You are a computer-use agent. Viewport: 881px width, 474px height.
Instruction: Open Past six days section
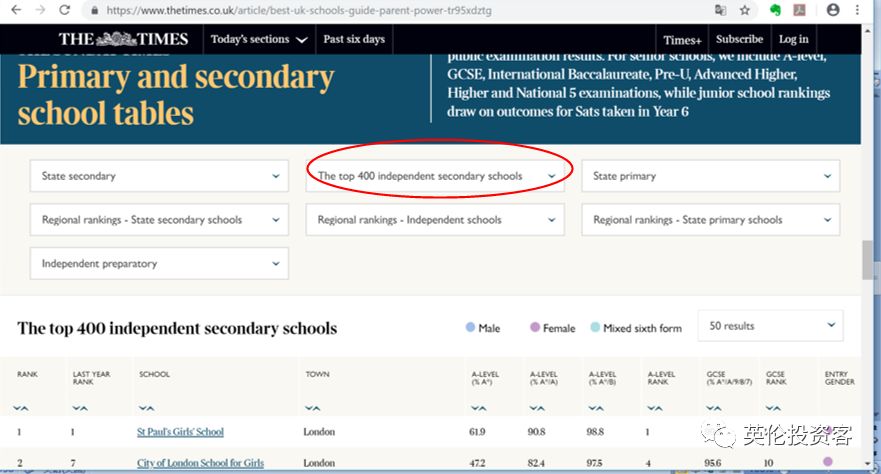[x=354, y=39]
